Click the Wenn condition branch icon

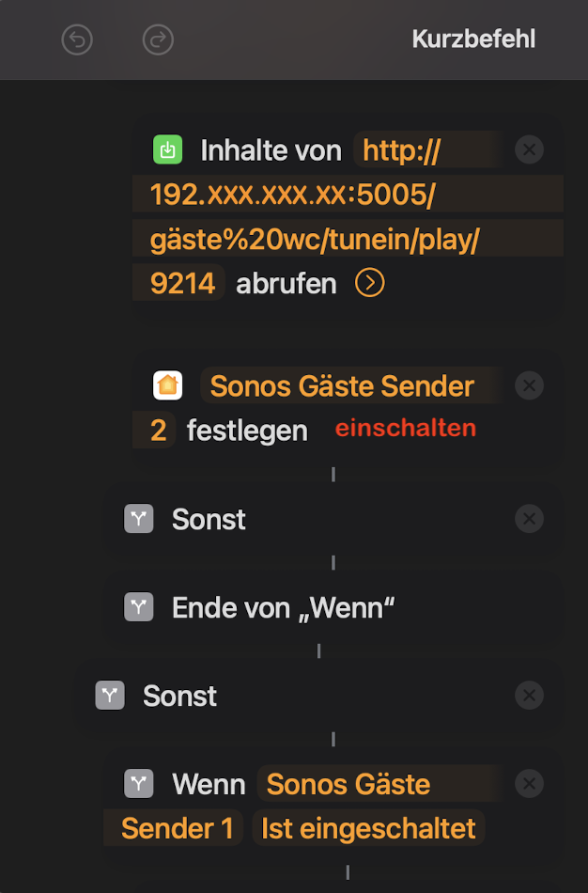coord(139,784)
